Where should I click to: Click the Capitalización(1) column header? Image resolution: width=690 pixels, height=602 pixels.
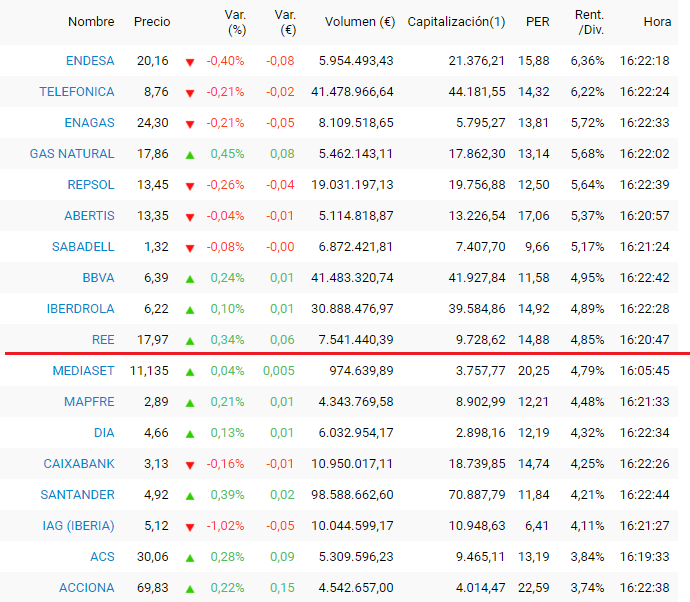tap(456, 22)
